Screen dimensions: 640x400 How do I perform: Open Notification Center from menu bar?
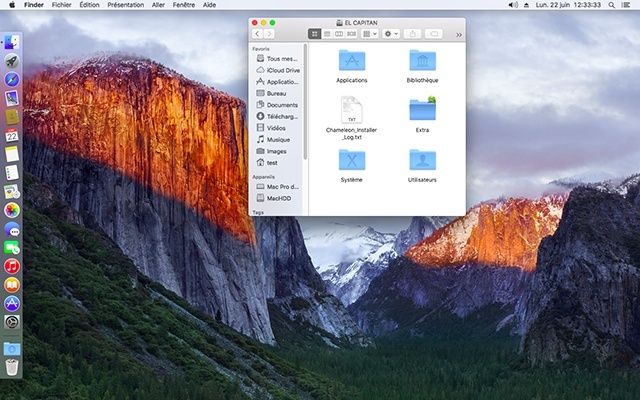(625, 5)
